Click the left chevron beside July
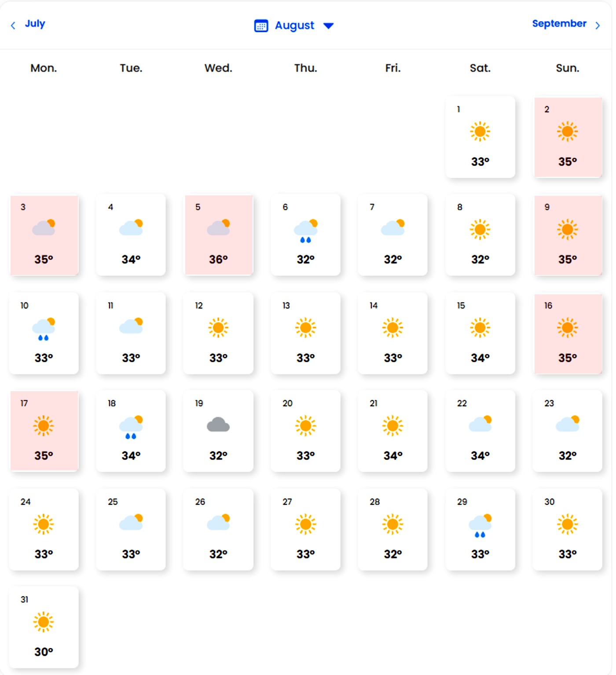The height and width of the screenshot is (675, 616). click(13, 25)
